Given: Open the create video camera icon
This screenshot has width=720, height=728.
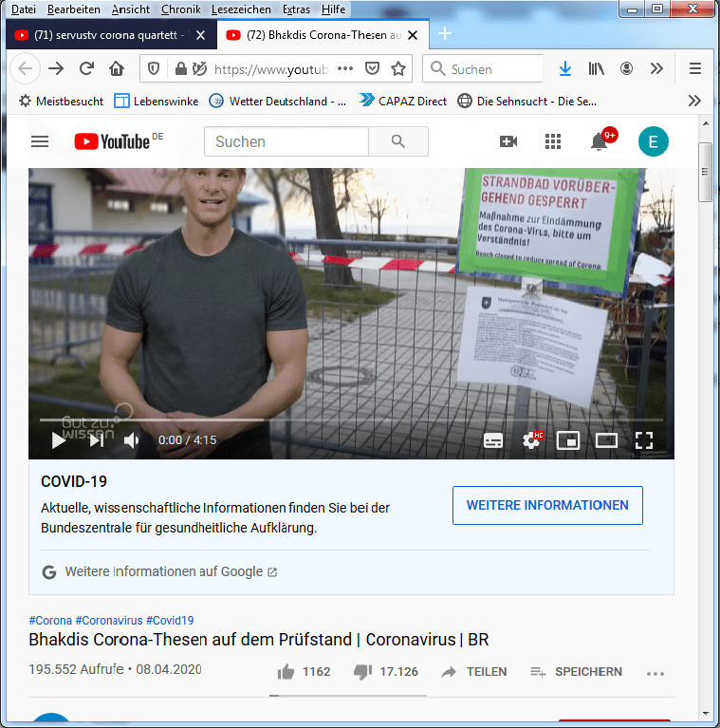Looking at the screenshot, I should click(x=508, y=141).
